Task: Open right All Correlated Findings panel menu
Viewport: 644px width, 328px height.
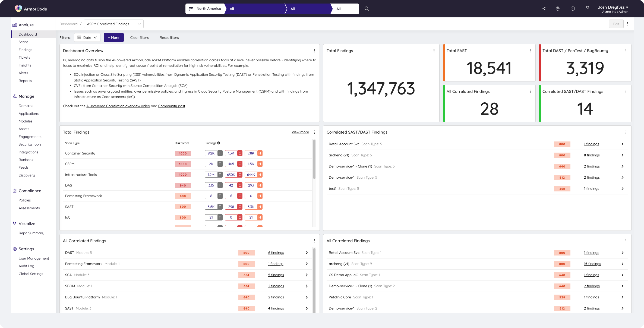Action: [626, 241]
